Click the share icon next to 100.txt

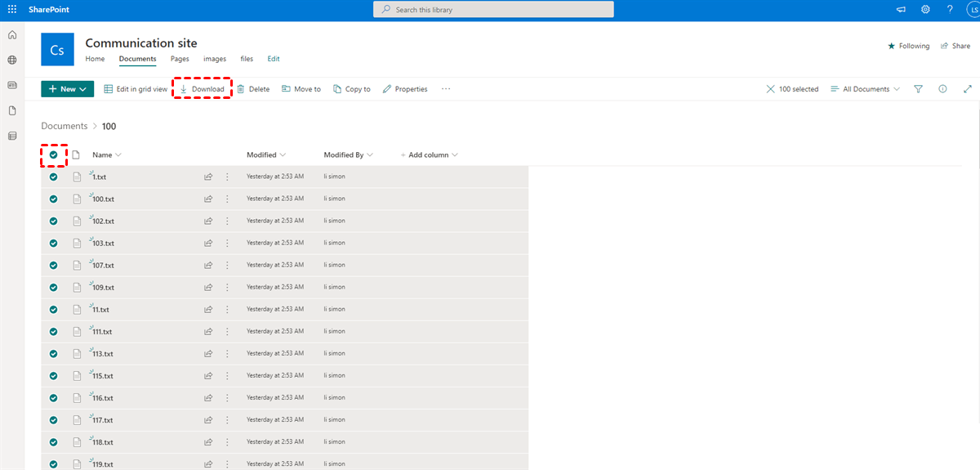point(208,199)
